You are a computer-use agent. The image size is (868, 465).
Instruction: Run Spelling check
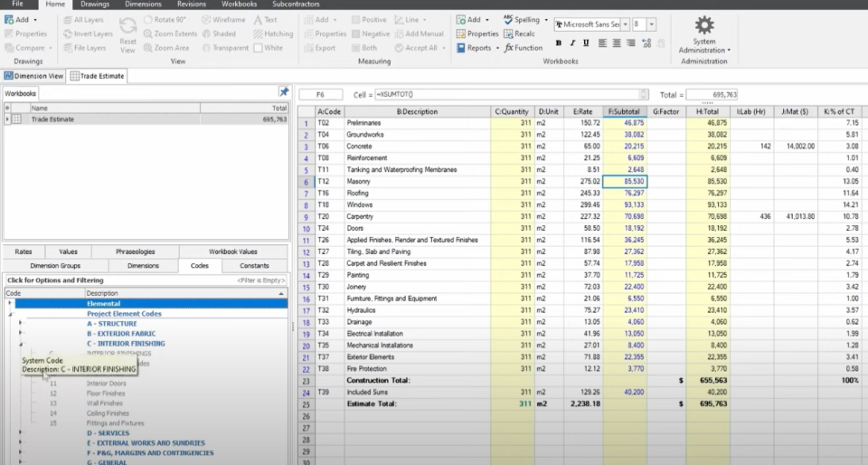(522, 19)
